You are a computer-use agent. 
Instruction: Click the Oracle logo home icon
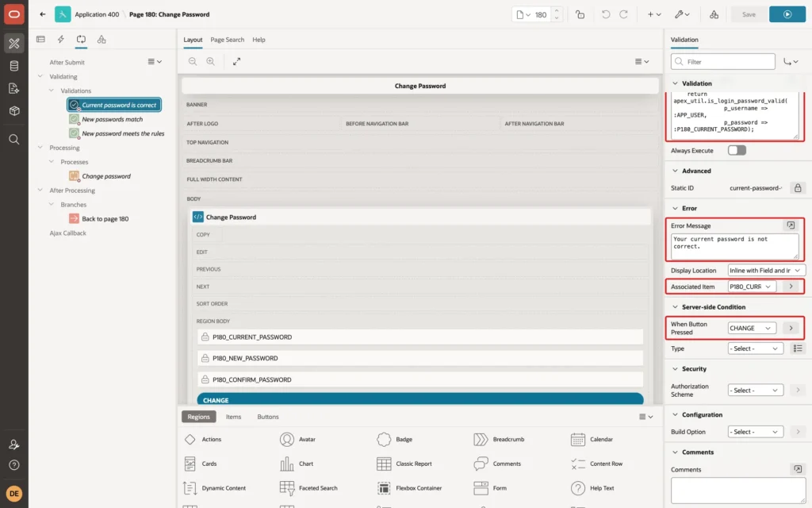coord(14,14)
